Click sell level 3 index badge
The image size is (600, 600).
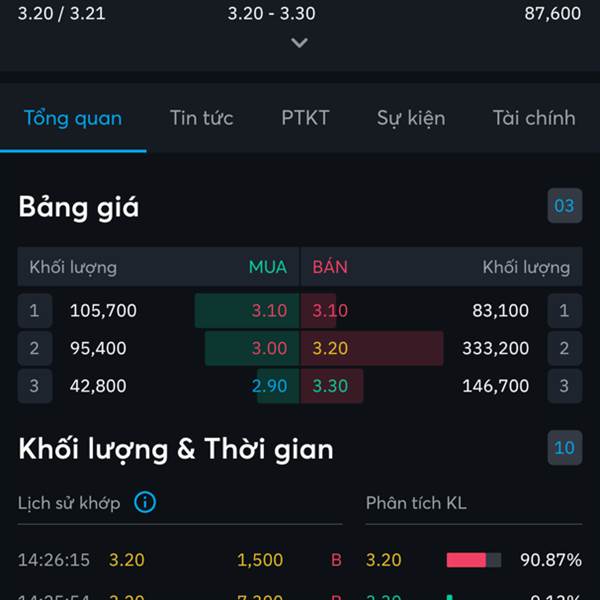tap(564, 386)
